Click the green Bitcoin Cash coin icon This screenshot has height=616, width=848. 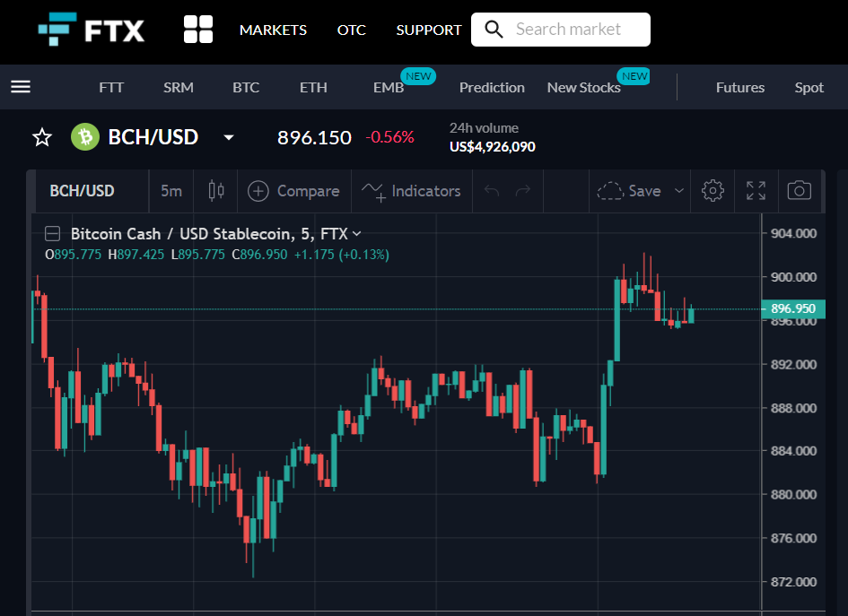point(85,136)
